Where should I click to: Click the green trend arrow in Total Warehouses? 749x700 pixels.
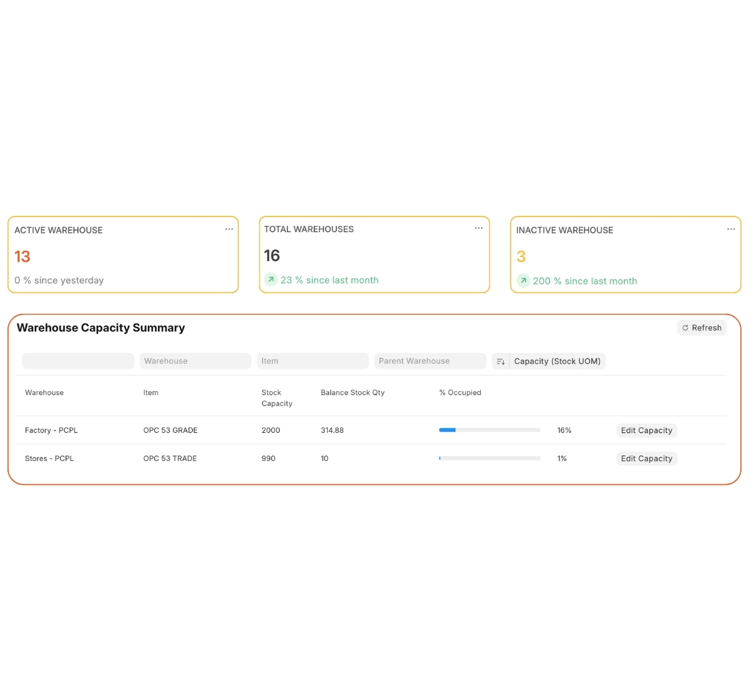point(271,280)
